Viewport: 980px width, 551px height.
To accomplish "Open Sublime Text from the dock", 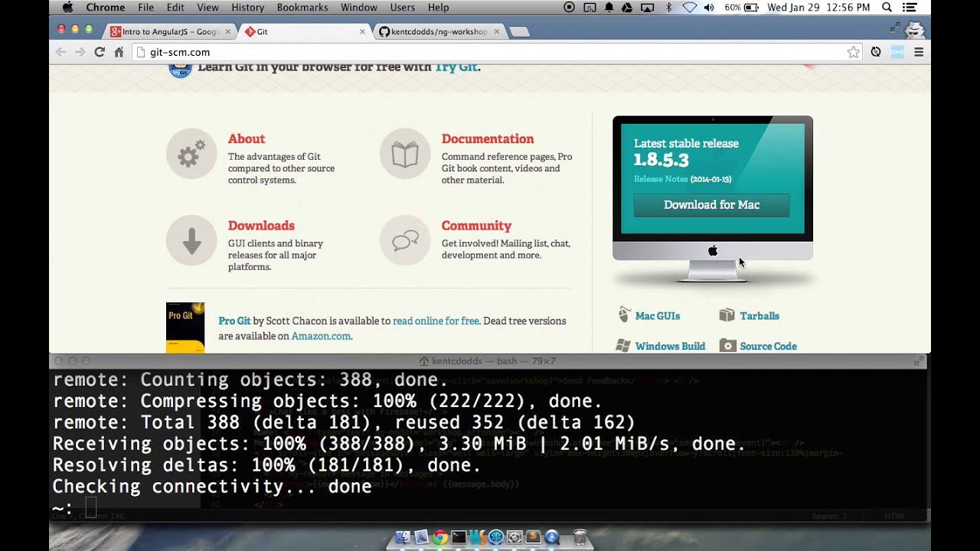I will point(534,537).
